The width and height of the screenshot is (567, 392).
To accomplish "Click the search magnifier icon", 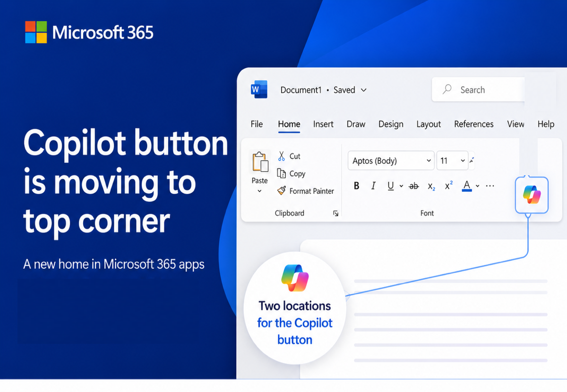I will coord(447,89).
